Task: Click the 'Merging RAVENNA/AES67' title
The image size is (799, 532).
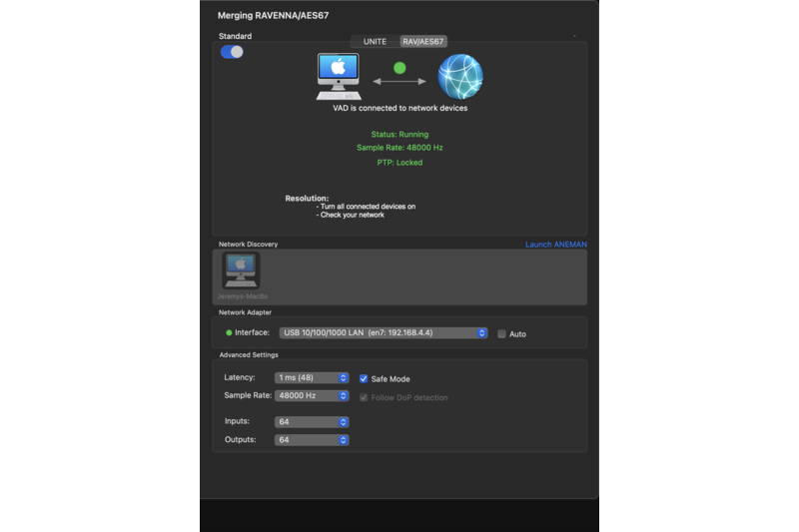Action: [273, 15]
